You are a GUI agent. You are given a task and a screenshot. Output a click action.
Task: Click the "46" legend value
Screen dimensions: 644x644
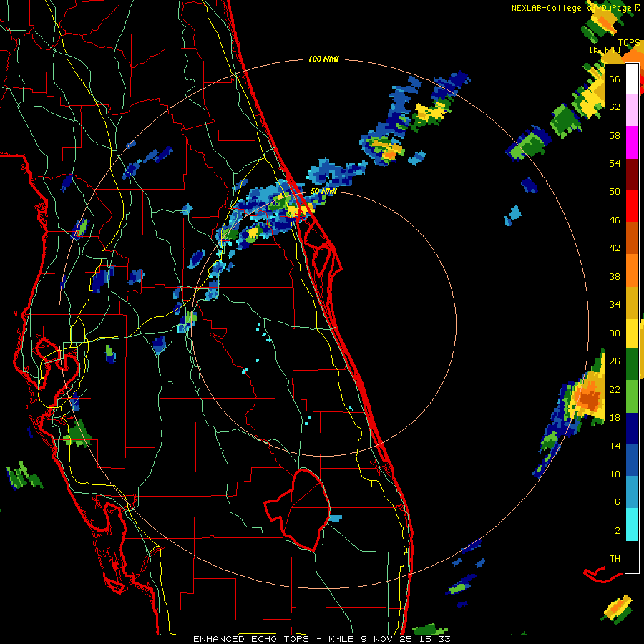pyautogui.click(x=615, y=220)
